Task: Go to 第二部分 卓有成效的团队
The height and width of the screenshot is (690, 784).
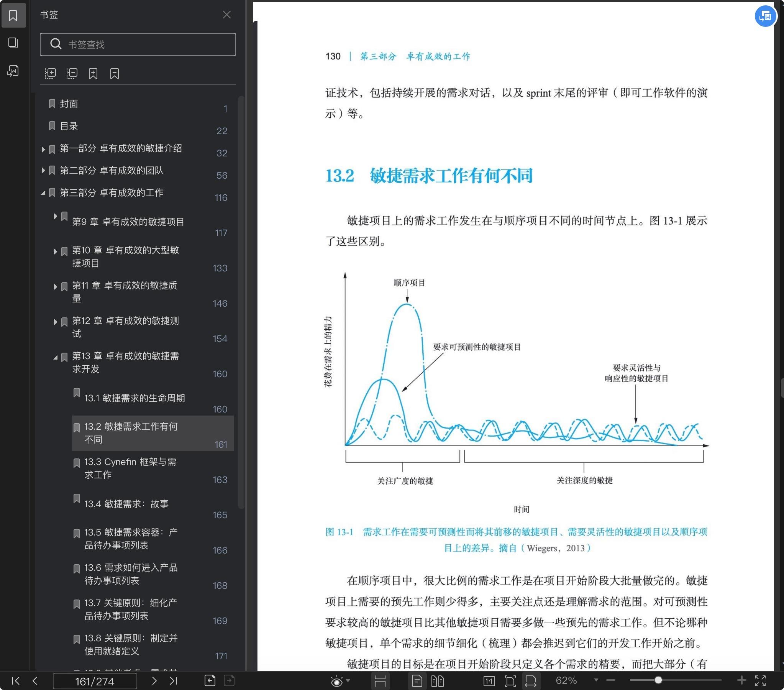Action: 112,170
